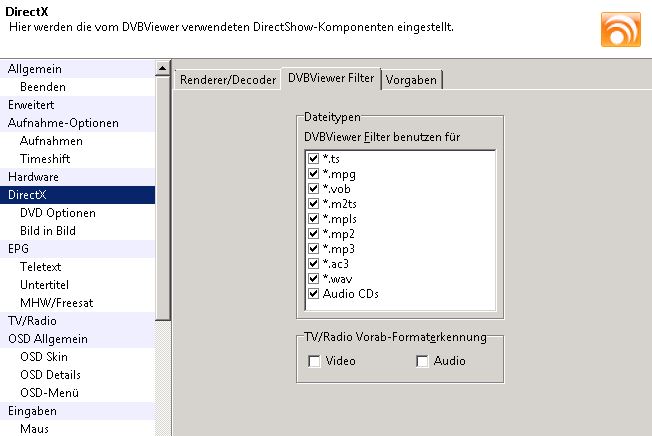Screen dimensions: 652x436
Task: Switch to the Renderer/Decoder tab
Action: pos(227,80)
